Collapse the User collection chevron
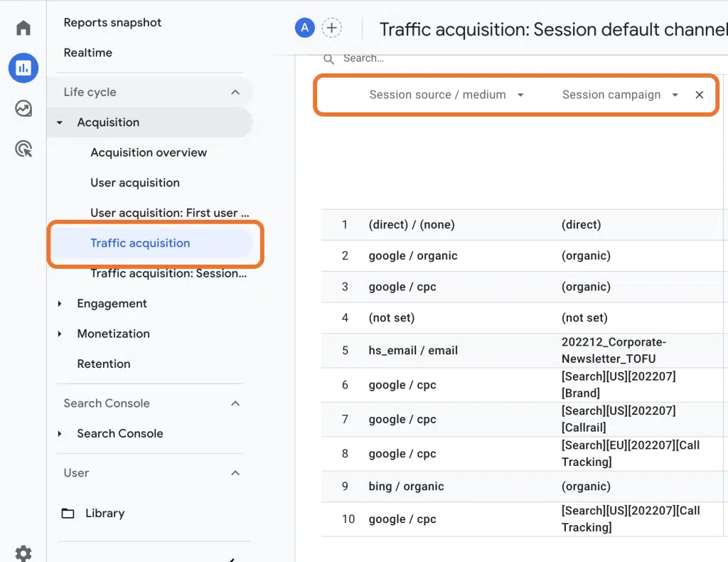This screenshot has width=728, height=562. [235, 473]
